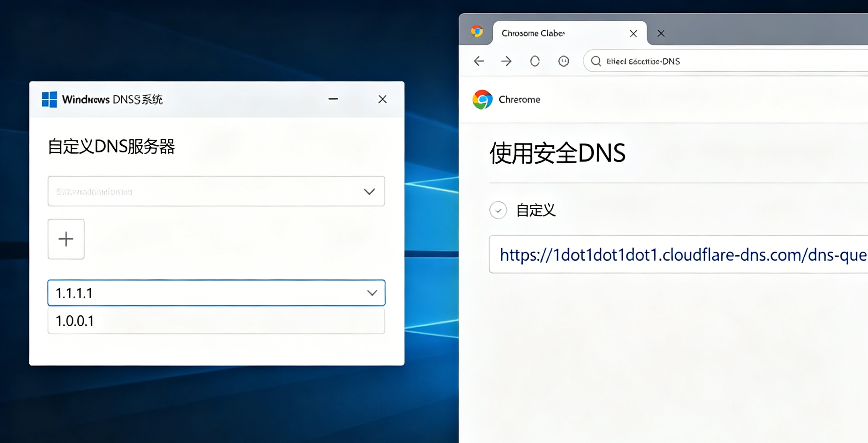Add a new DNS server with plus button
Viewport: 868px width, 443px height.
coord(66,239)
